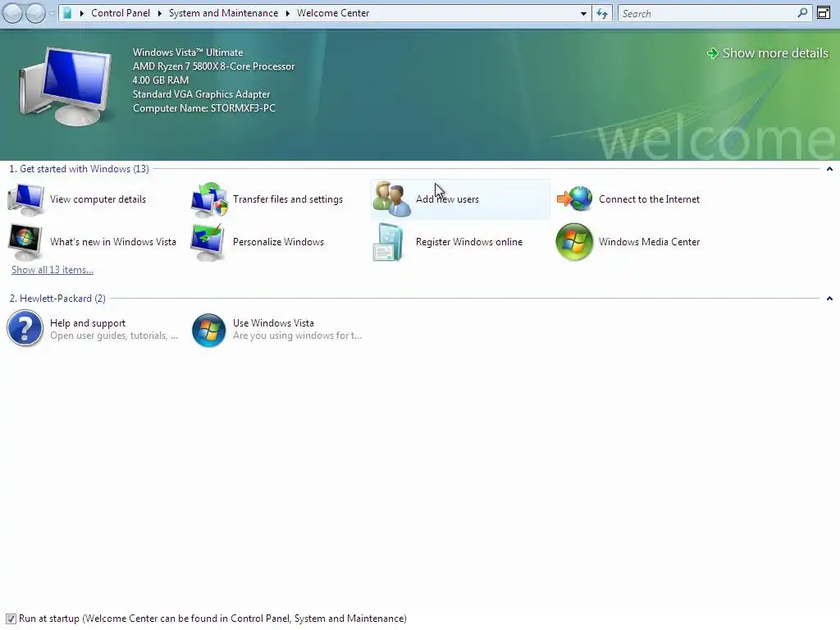Click 'Are you using windows for t...' description
840x630 pixels.
297,336
